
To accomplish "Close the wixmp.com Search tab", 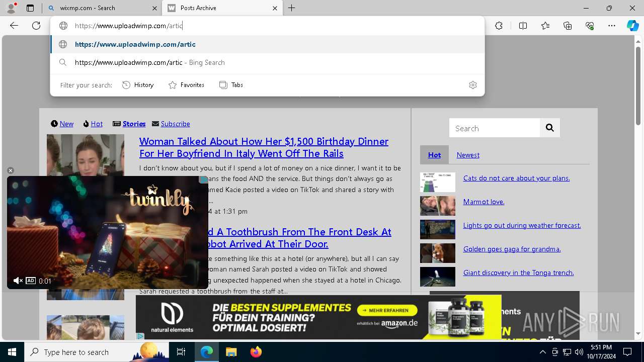I will point(153,8).
